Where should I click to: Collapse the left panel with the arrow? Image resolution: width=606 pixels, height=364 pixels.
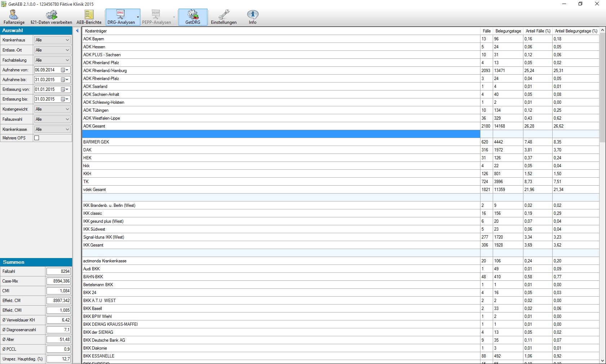pyautogui.click(x=77, y=31)
